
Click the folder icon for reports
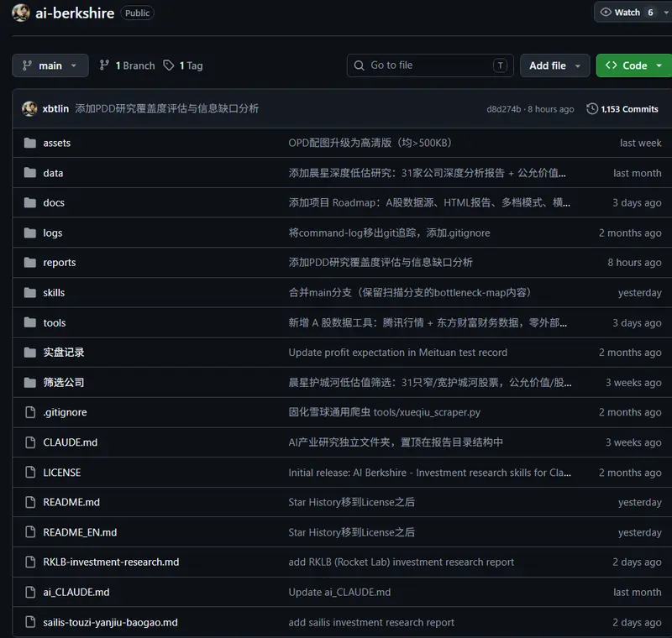point(30,262)
